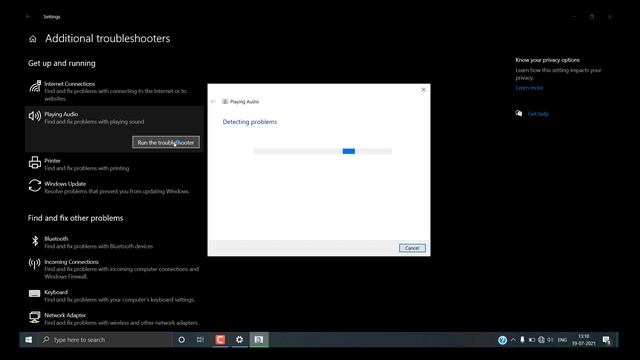
Task: Select the Keyboard troubleshooter entry
Action: [x=114, y=296]
